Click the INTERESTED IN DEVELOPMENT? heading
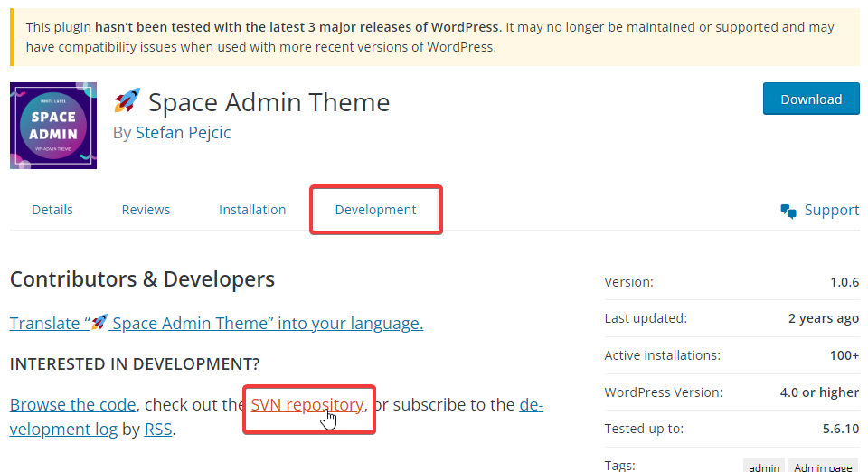The width and height of the screenshot is (868, 472). [135, 364]
